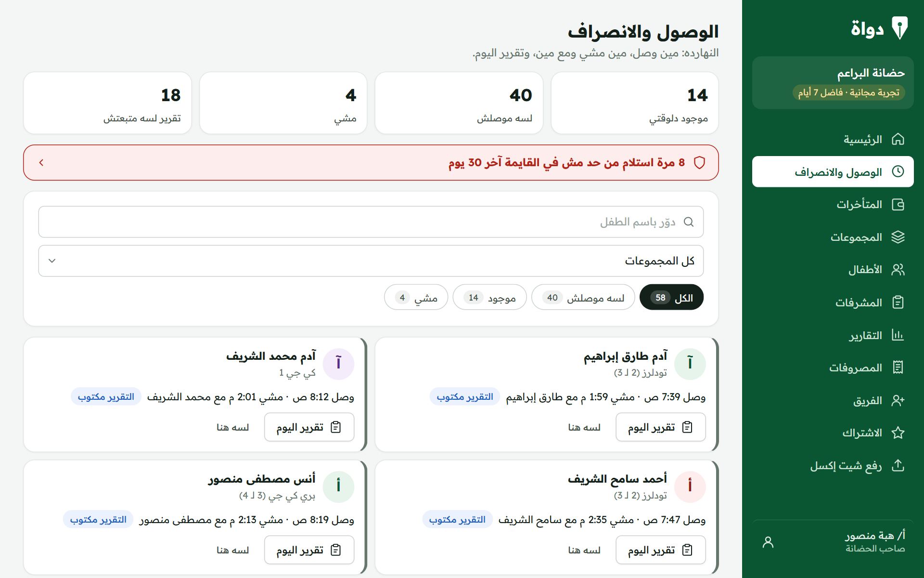Open المتأخرات wallet icon
This screenshot has height=578, width=924.
click(898, 204)
